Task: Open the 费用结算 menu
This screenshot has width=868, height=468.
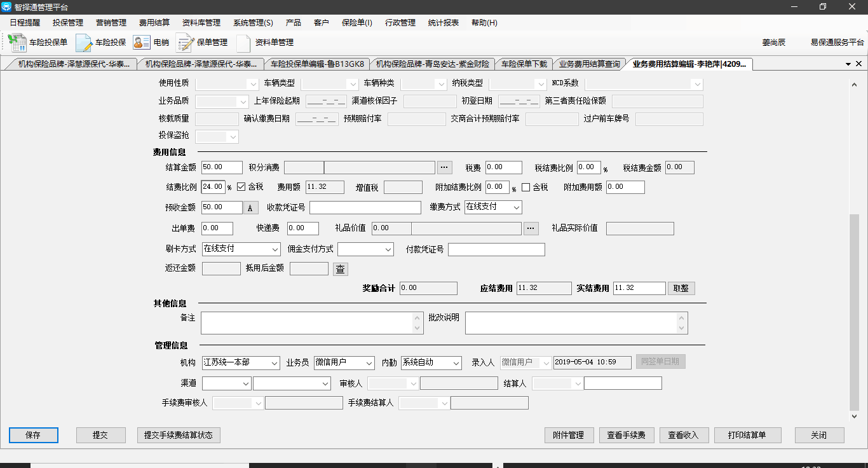Action: 154,22
